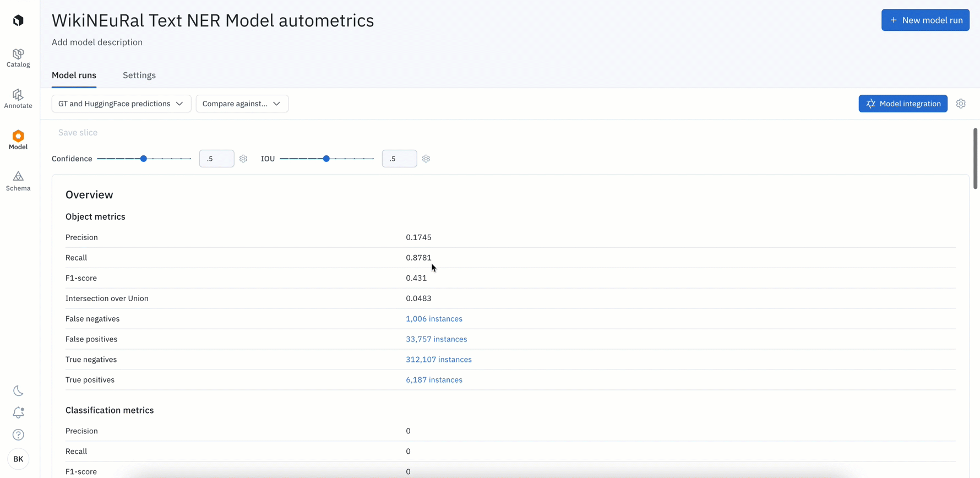This screenshot has width=980, height=478.
Task: Expand the Compare against dropdown
Action: [242, 104]
